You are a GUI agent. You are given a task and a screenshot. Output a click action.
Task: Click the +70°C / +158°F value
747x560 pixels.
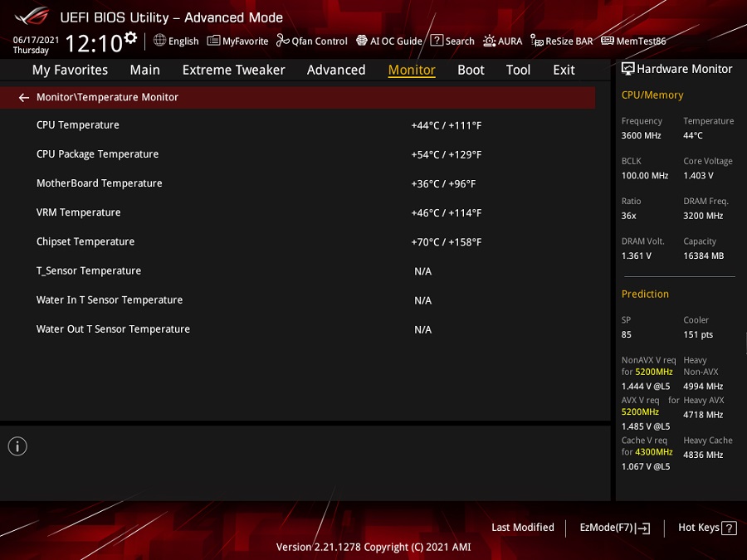coord(447,242)
